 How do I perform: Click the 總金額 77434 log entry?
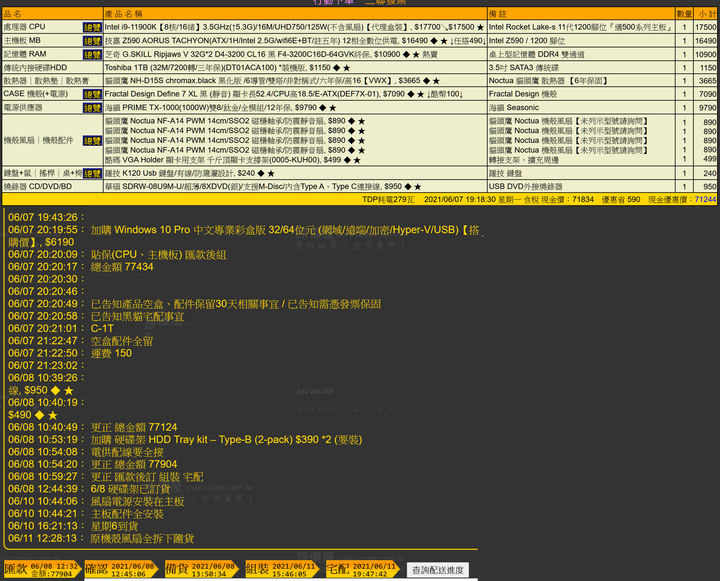click(x=122, y=267)
